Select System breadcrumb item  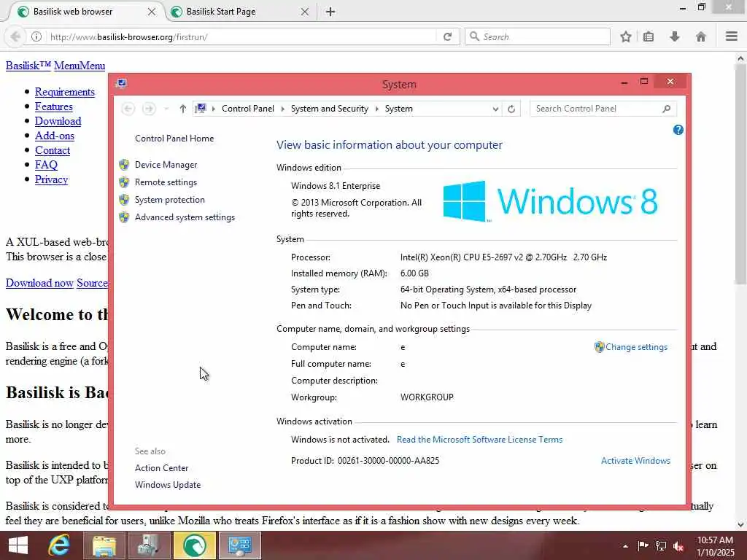pos(399,109)
